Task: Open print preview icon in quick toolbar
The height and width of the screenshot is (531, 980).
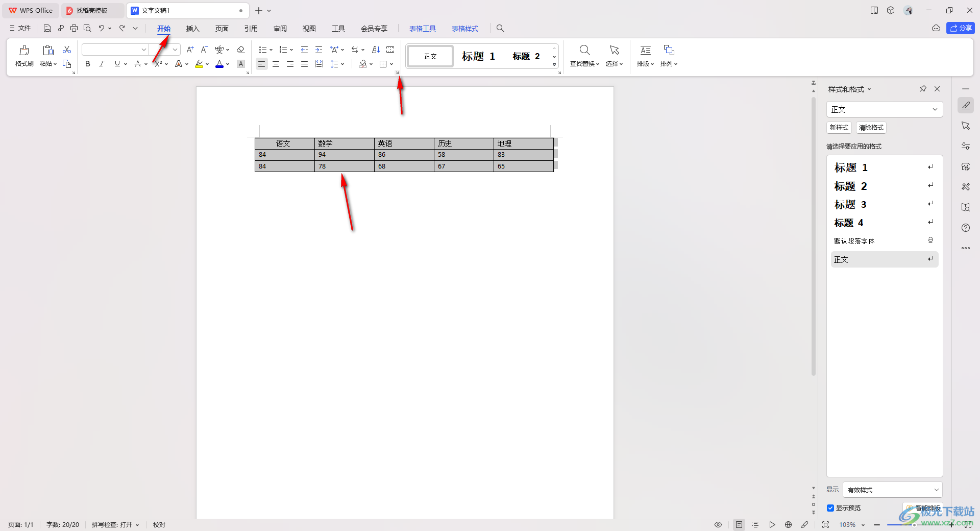Action: [87, 29]
